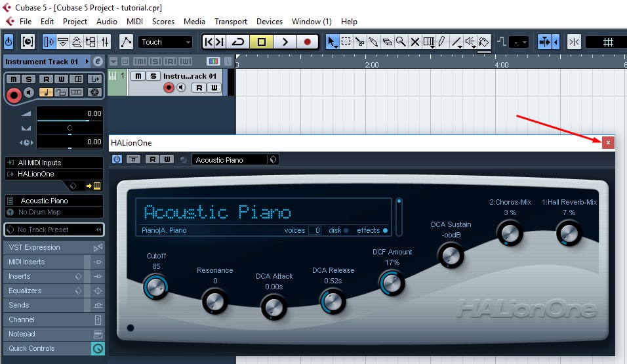Click the DCA Release knob
This screenshot has width=627, height=364.
click(x=333, y=302)
